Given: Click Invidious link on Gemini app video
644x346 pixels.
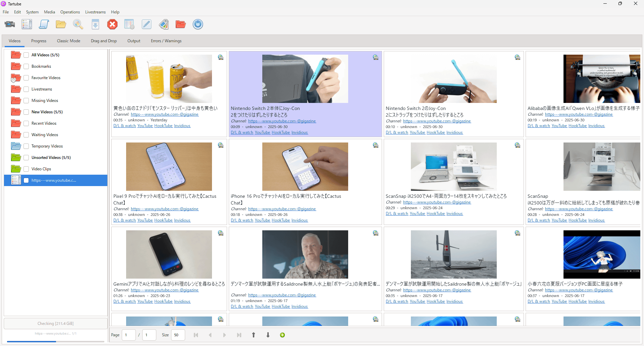Looking at the screenshot, I should 182,301.
